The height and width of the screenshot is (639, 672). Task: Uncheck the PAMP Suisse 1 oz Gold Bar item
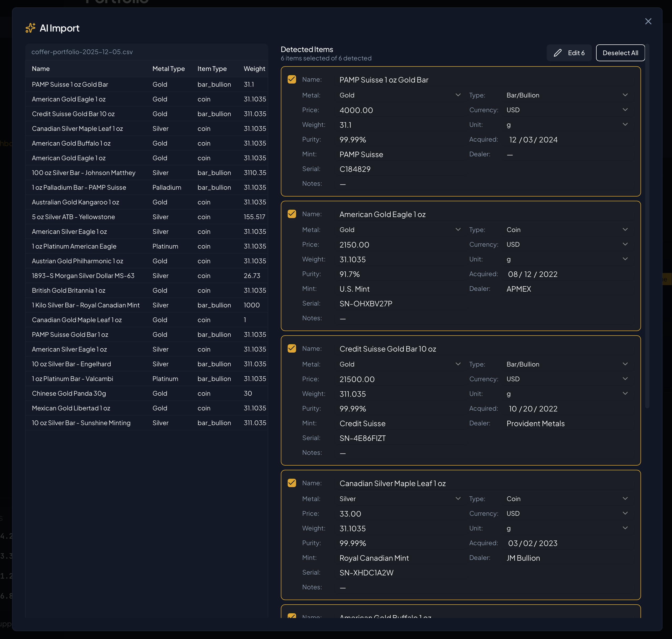292,79
